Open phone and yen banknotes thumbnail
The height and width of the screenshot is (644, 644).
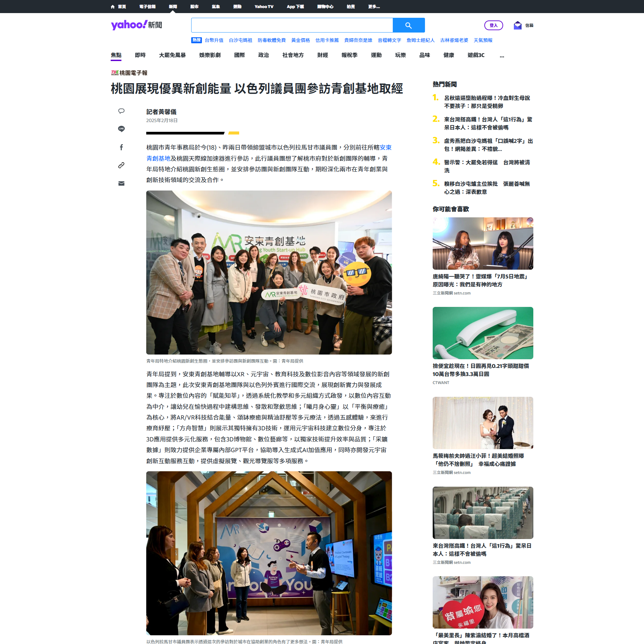pyautogui.click(x=483, y=333)
